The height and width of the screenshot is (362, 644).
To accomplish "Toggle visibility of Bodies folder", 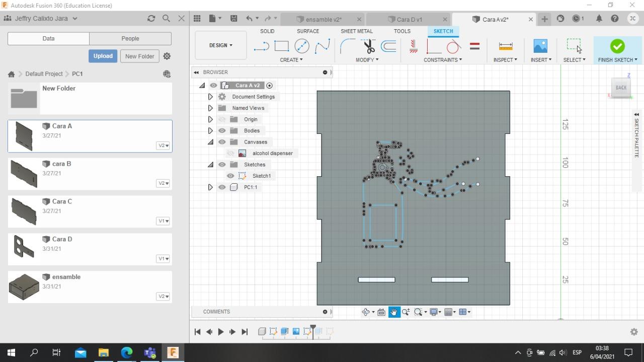I will pyautogui.click(x=222, y=130).
